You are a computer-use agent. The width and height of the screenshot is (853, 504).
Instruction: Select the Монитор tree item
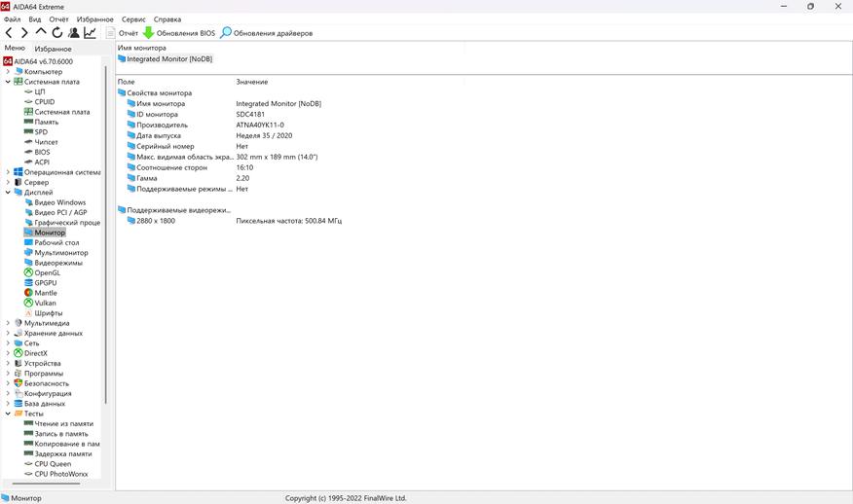45,233
